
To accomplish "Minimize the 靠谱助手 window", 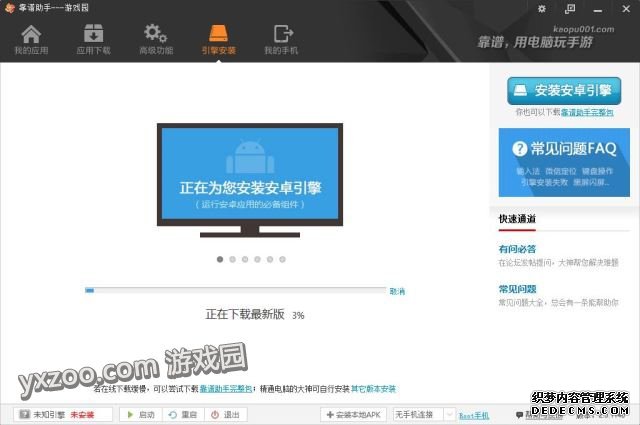I will click(598, 10).
